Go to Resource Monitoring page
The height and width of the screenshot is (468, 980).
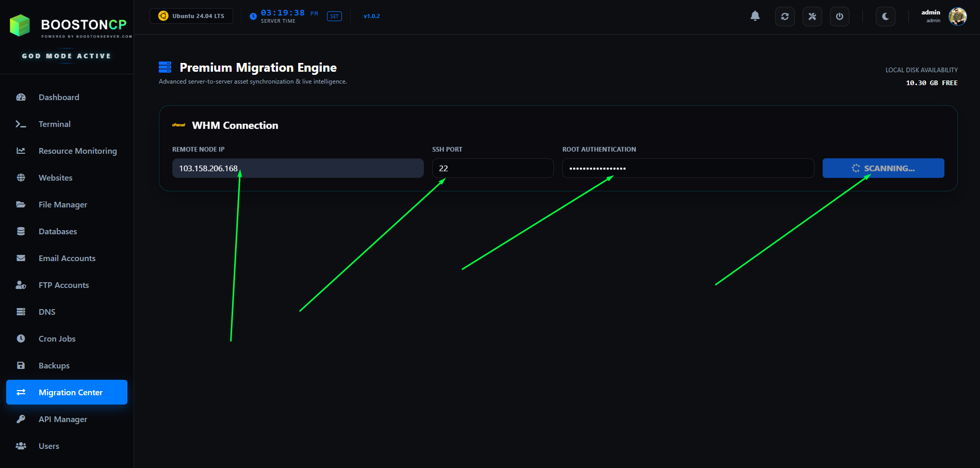(77, 151)
